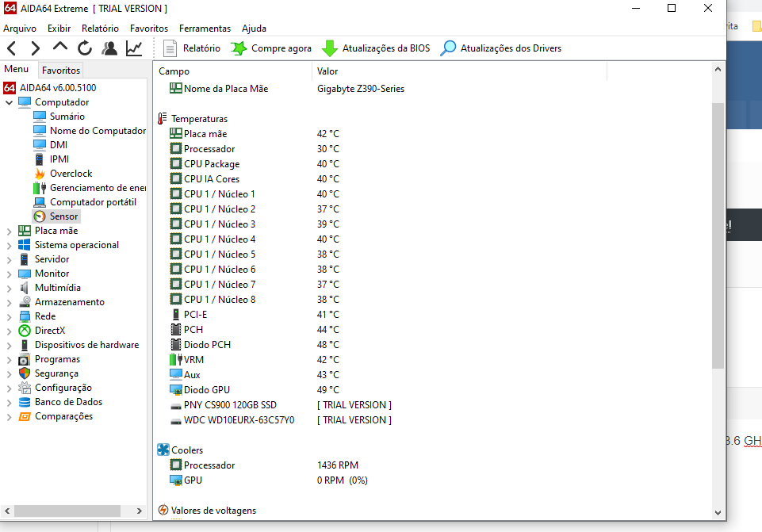
Task: Open Atualizações dos Drivers
Action: coord(501,48)
